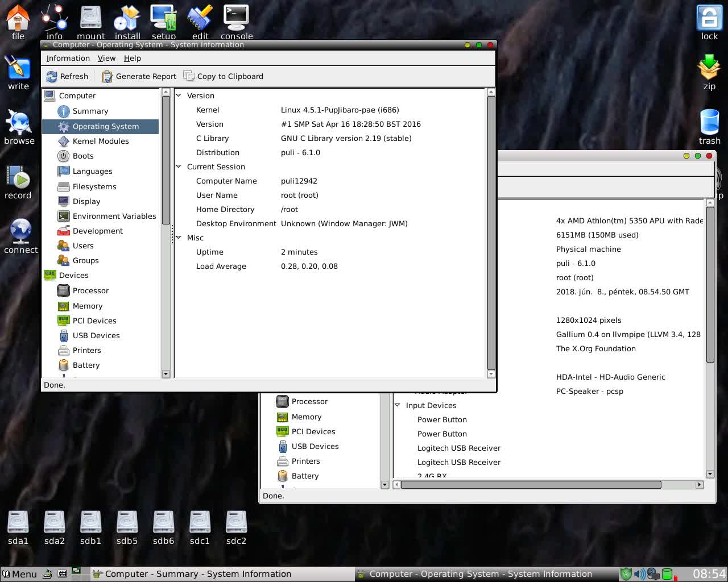This screenshot has width=728, height=582.
Task: Open the Help menu
Action: coord(133,58)
